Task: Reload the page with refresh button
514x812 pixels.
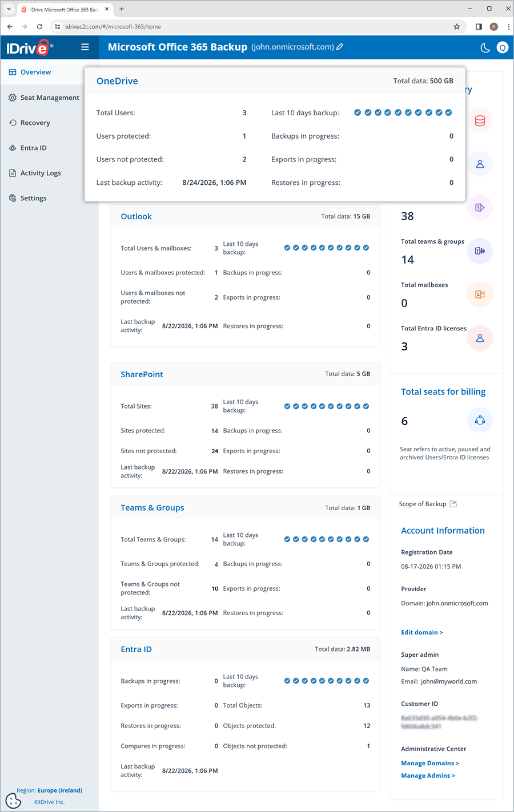Action: (x=39, y=26)
